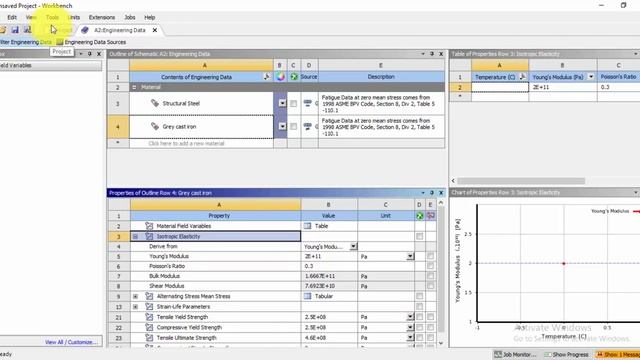Open Outline of Schematic panel menu arrow
This screenshot has width=640, height=360.
pos(423,54)
